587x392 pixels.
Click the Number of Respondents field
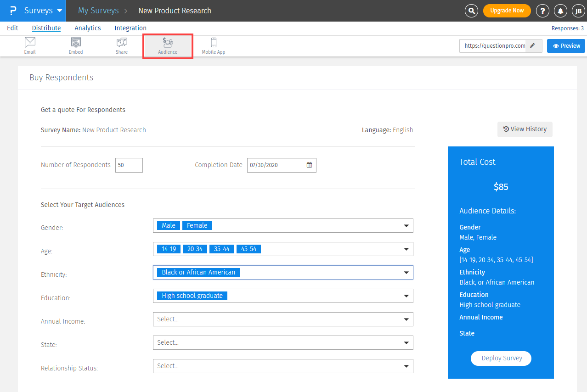click(x=129, y=165)
